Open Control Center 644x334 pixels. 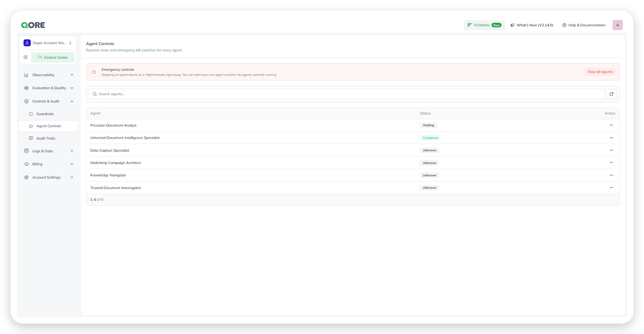point(53,57)
